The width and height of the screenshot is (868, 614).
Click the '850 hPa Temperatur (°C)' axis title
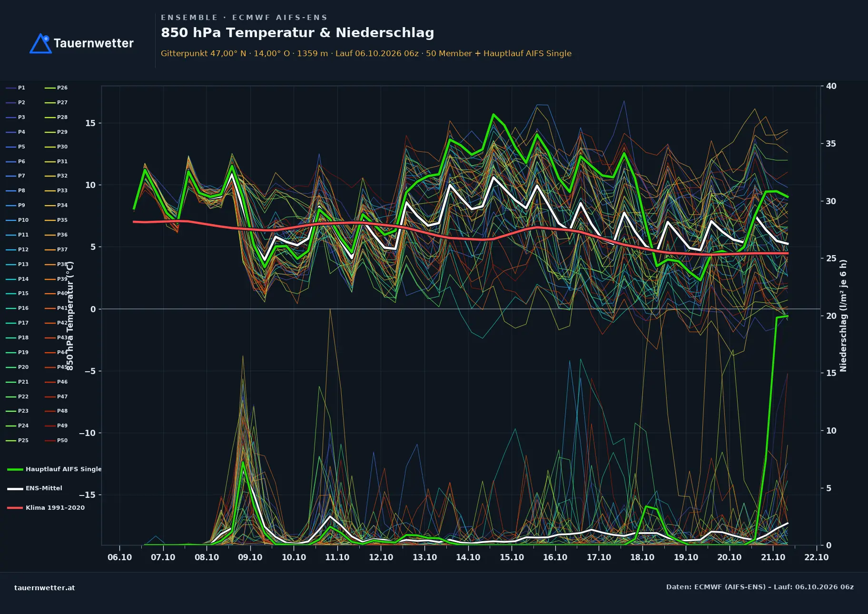tap(70, 316)
